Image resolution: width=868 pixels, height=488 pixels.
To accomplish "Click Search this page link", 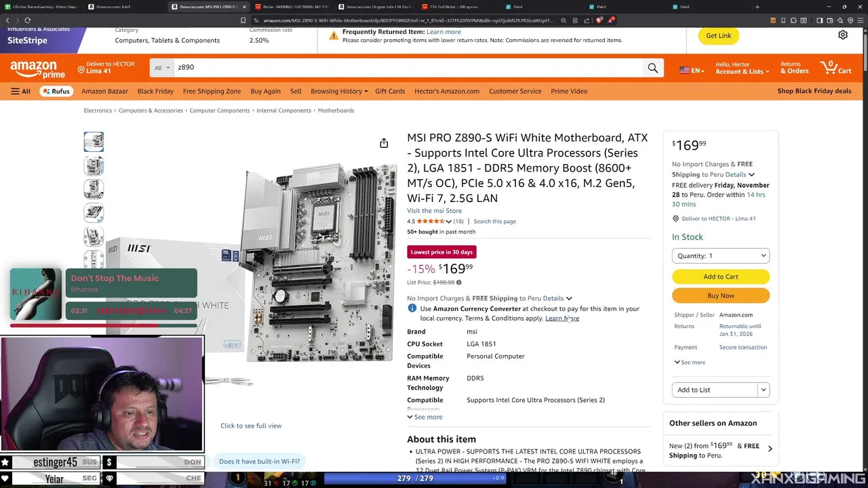I will point(494,222).
